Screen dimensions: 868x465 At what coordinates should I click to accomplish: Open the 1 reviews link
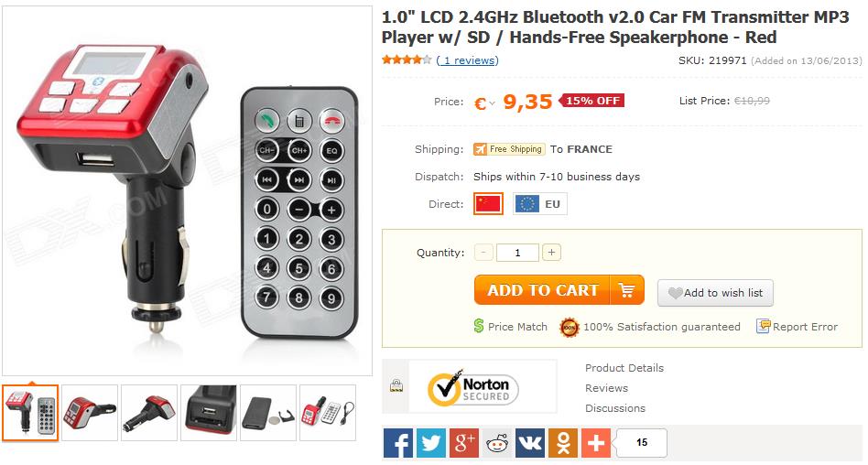click(470, 60)
